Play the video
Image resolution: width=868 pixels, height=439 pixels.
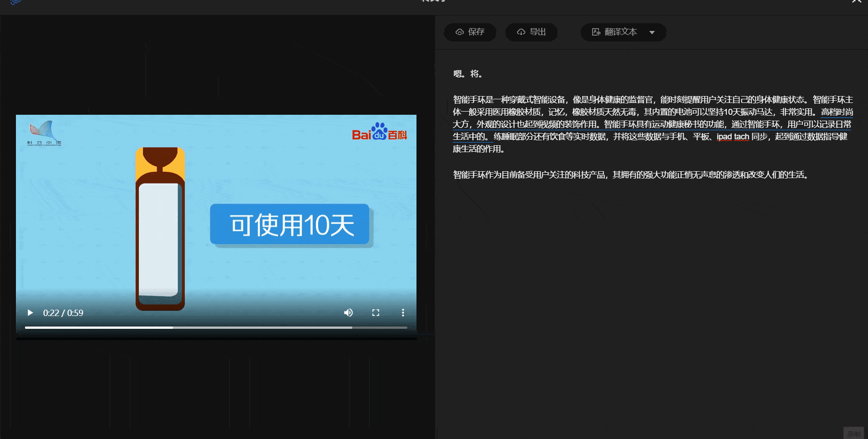(30, 313)
